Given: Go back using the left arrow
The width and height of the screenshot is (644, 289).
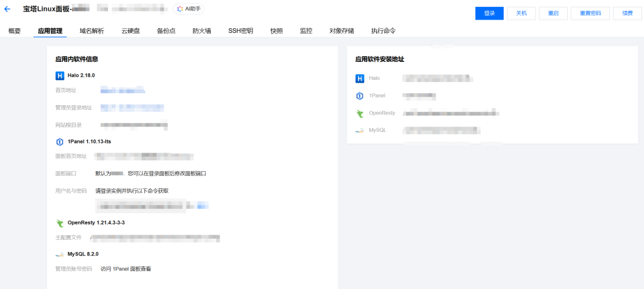Looking at the screenshot, I should [x=6, y=9].
